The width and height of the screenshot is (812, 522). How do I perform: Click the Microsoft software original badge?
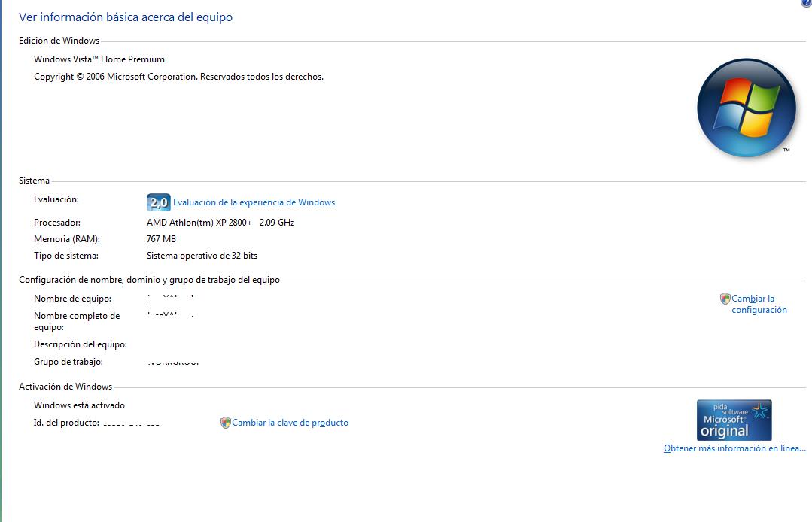[x=734, y=420]
